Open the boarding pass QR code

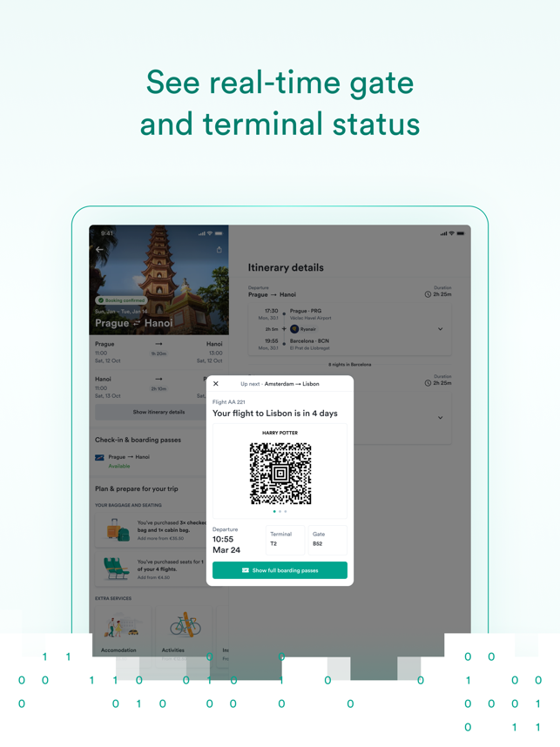point(280,473)
